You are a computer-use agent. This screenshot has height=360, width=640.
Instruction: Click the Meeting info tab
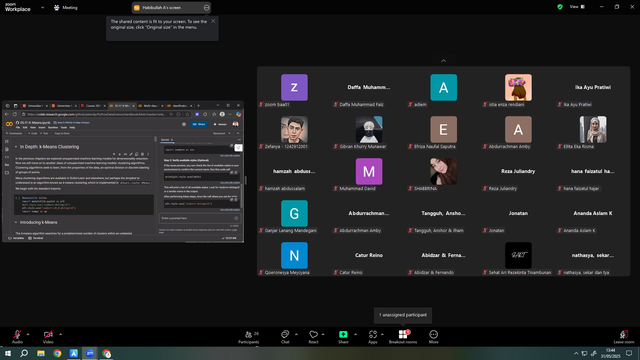(66, 7)
